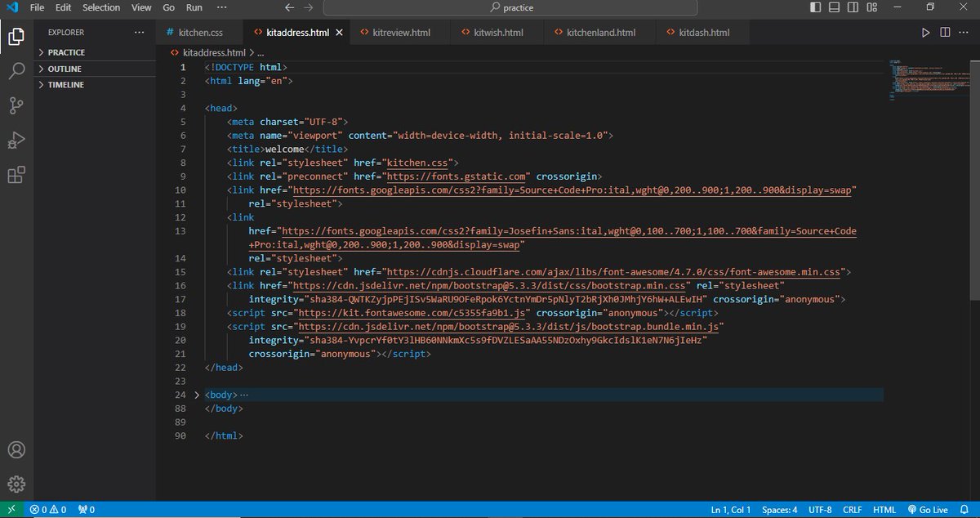
Task: Open editor More Actions ellipsis
Action: (963, 33)
